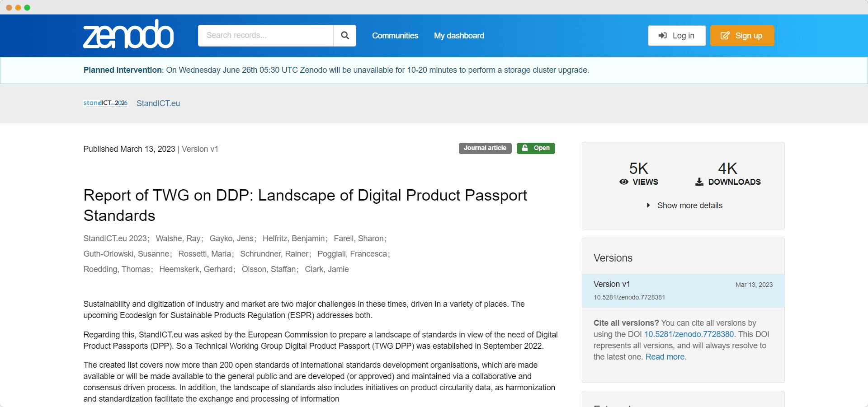Select author Olsson, Staffan
The image size is (868, 407).
click(269, 269)
